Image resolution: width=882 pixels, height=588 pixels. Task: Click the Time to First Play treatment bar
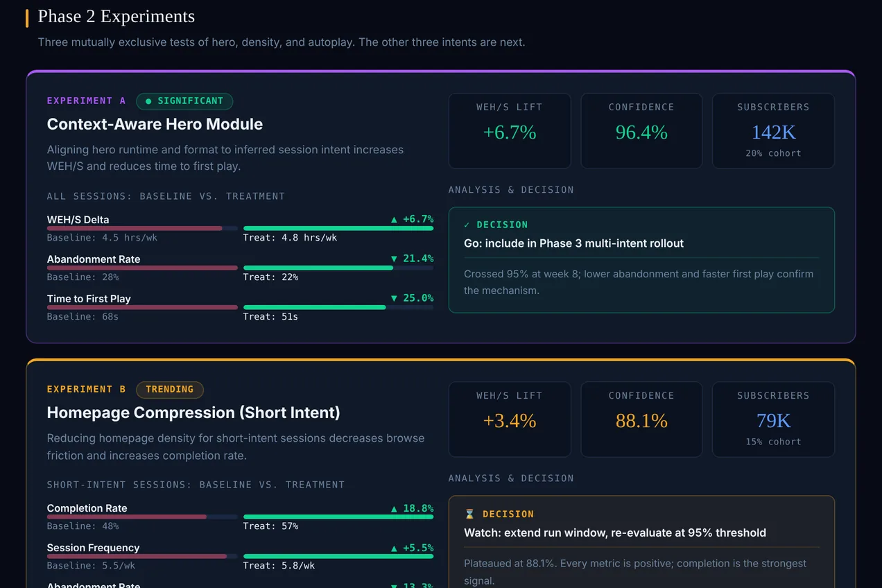click(x=315, y=307)
